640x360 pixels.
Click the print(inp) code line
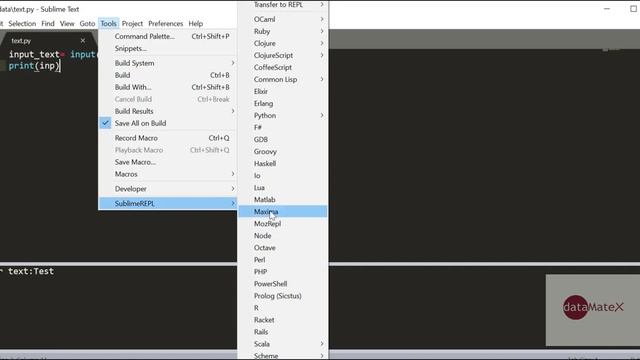click(x=34, y=66)
